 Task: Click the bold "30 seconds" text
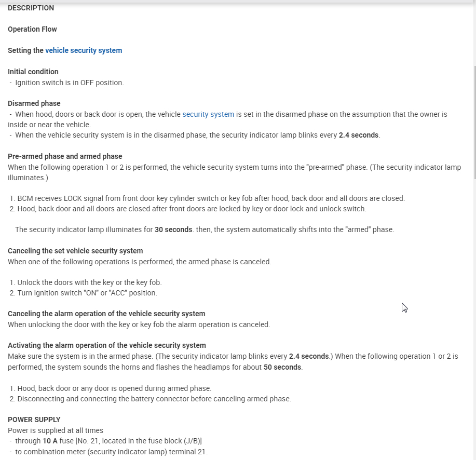(x=173, y=229)
